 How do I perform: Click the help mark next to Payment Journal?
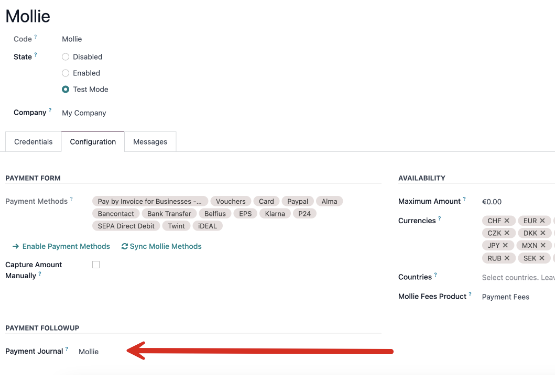coord(67,349)
